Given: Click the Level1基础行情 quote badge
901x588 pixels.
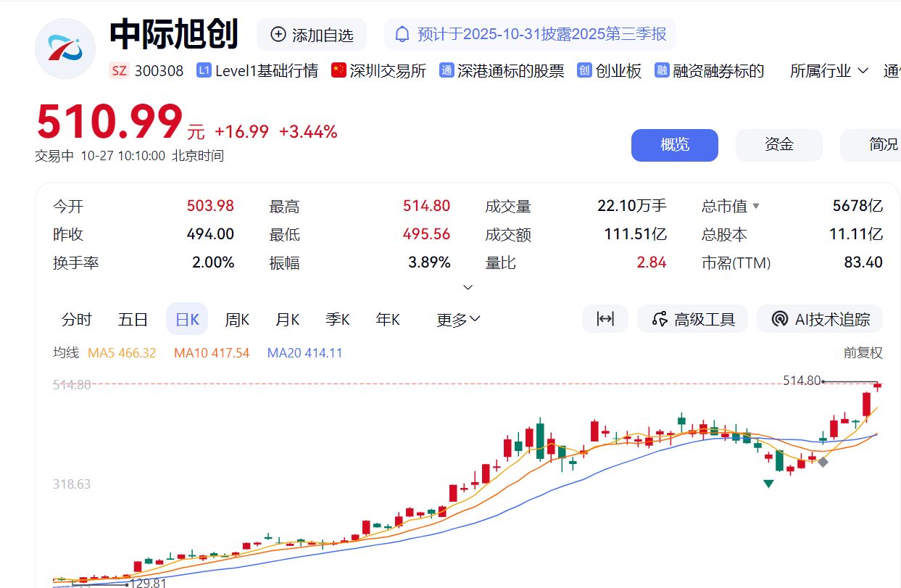Looking at the screenshot, I should (257, 71).
